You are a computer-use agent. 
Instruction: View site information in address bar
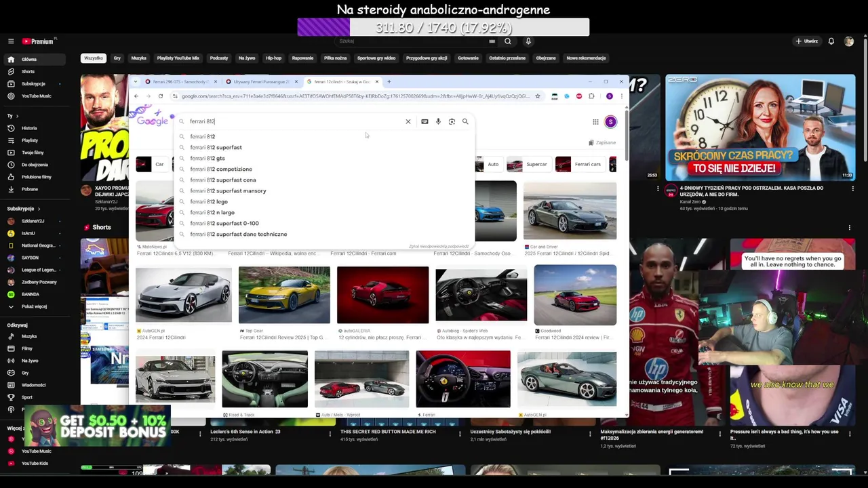click(x=175, y=96)
